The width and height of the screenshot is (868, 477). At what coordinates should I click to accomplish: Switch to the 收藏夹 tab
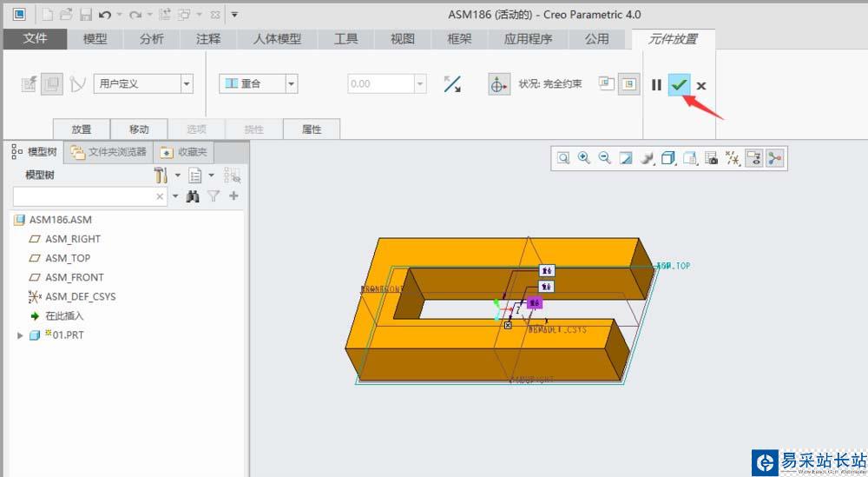coord(183,152)
